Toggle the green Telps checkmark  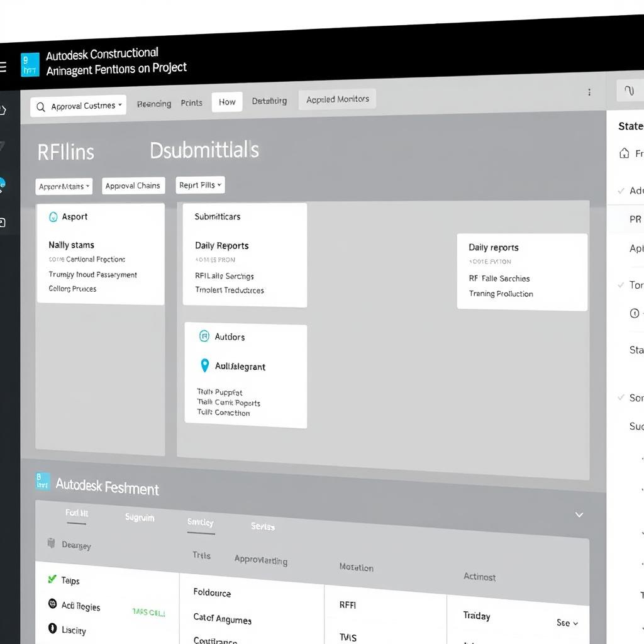(x=52, y=579)
